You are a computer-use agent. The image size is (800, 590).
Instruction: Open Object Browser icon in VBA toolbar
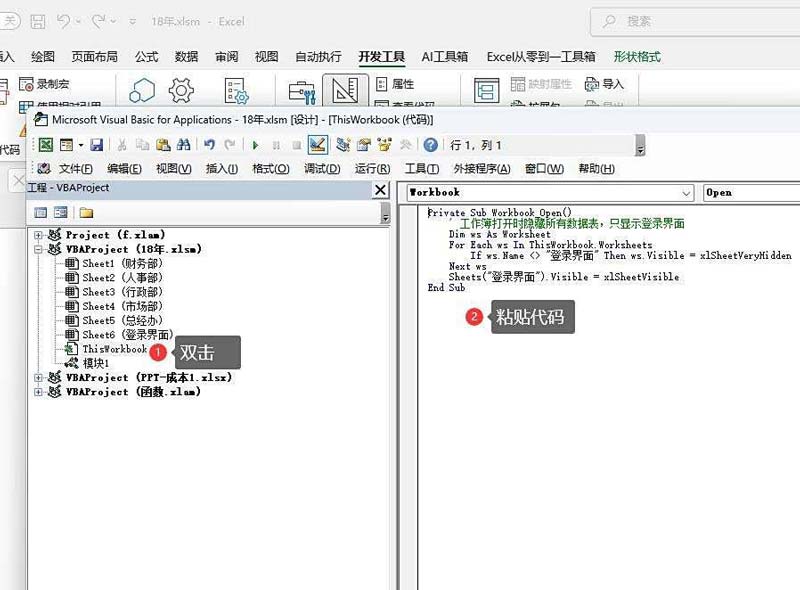(x=384, y=145)
